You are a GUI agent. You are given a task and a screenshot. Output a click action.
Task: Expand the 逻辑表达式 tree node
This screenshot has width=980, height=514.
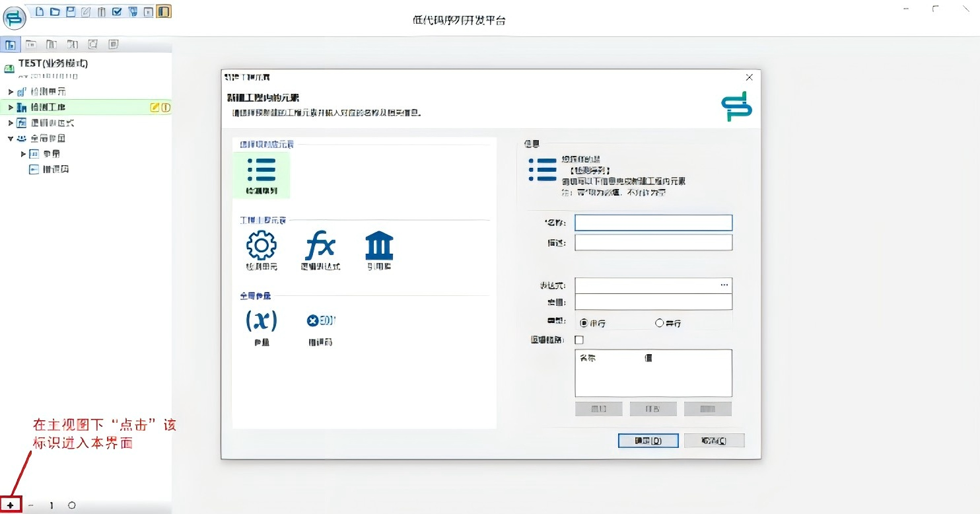pyautogui.click(x=11, y=123)
